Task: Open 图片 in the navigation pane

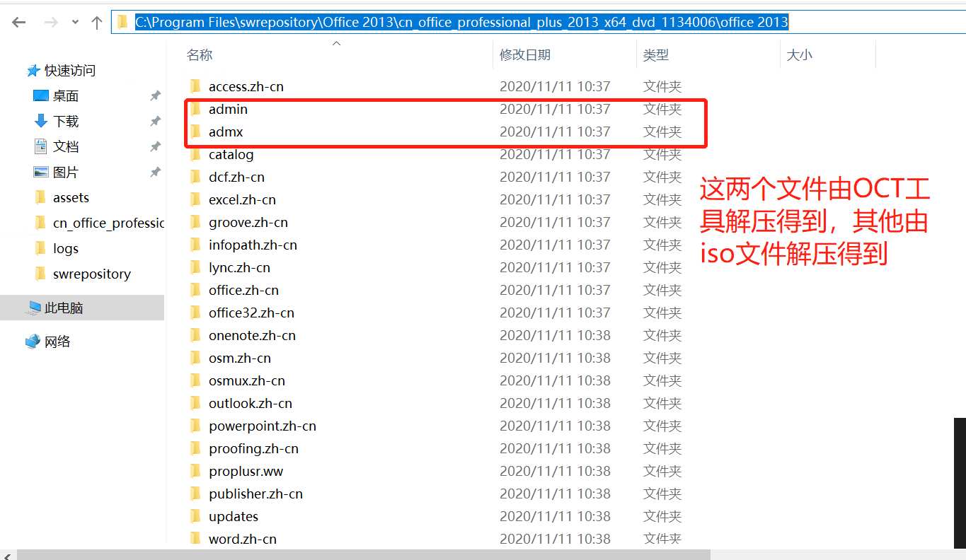Action: [x=65, y=173]
